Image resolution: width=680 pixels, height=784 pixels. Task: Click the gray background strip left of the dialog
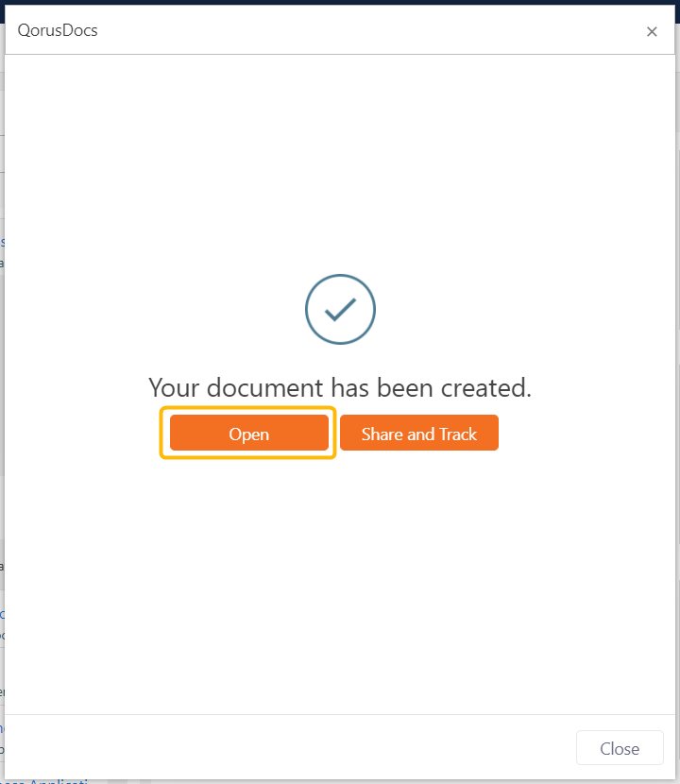point(2,400)
